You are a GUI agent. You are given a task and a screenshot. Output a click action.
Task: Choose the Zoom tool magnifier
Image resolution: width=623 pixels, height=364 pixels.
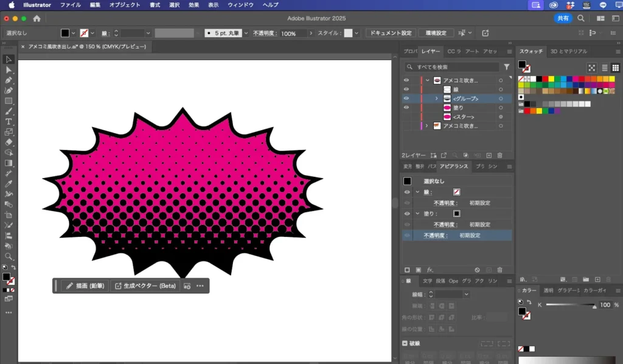(9, 256)
